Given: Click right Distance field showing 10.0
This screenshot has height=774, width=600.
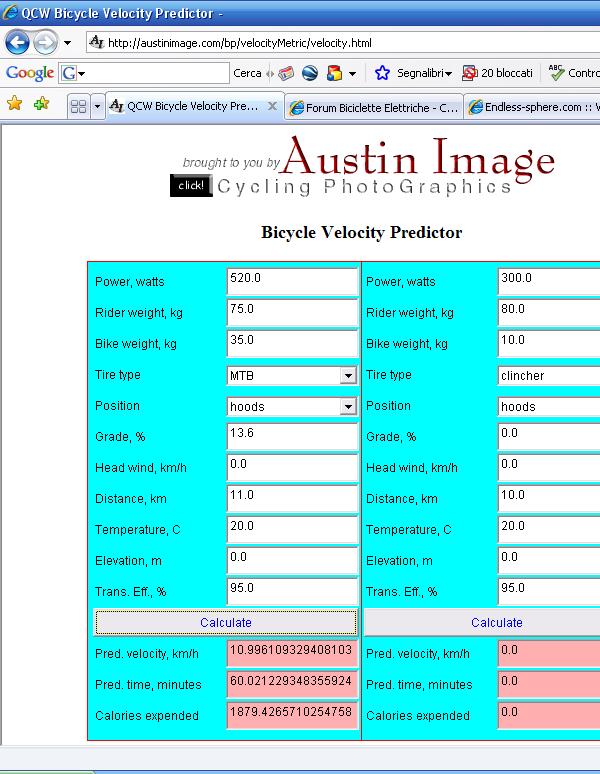Looking at the screenshot, I should (x=549, y=499).
